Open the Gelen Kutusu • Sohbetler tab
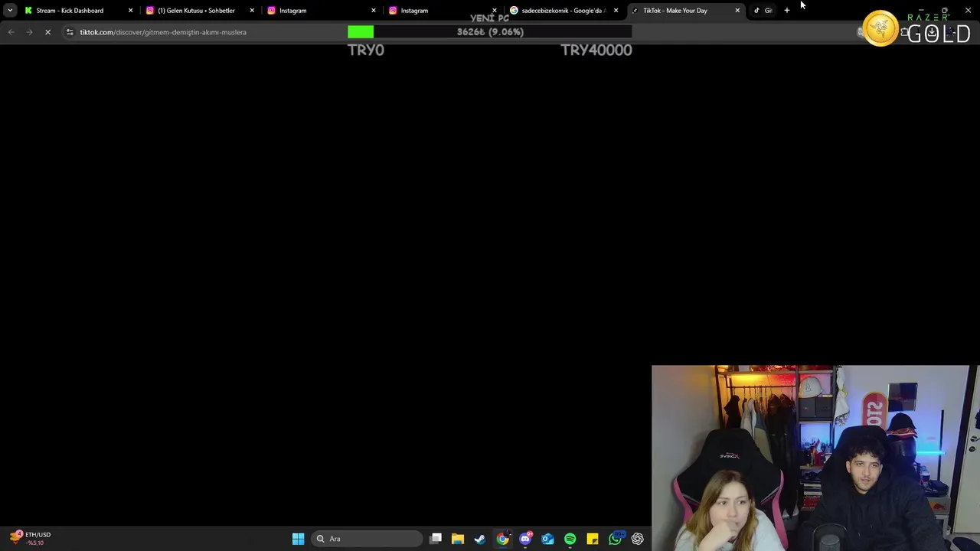This screenshot has width=980, height=551. pyautogui.click(x=199, y=11)
